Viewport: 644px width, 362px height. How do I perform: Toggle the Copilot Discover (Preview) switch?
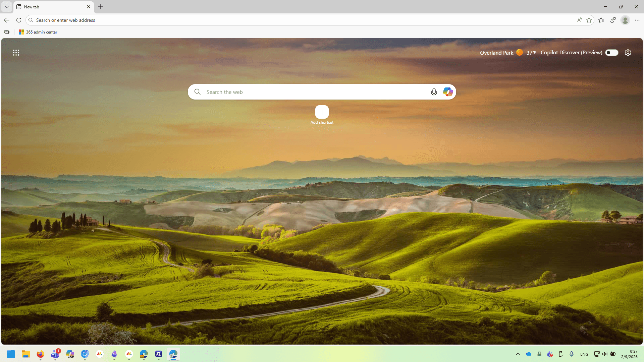pyautogui.click(x=611, y=53)
